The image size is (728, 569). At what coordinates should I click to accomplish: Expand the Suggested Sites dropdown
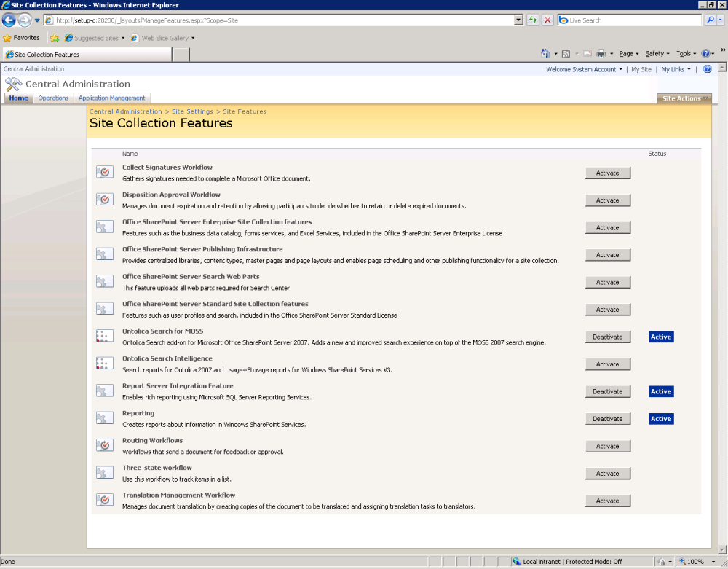coord(123,38)
